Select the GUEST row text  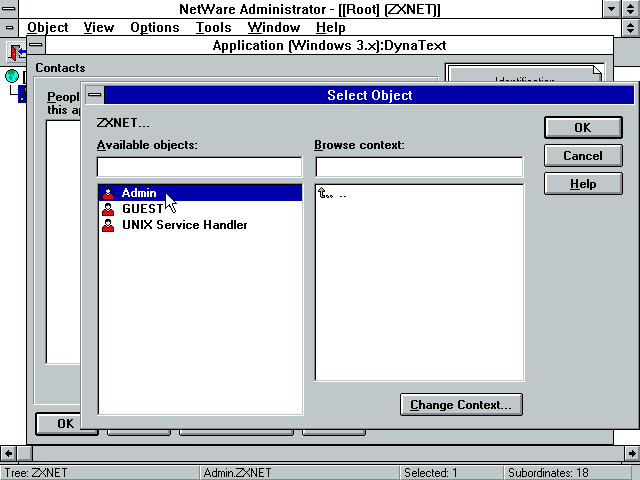click(143, 209)
